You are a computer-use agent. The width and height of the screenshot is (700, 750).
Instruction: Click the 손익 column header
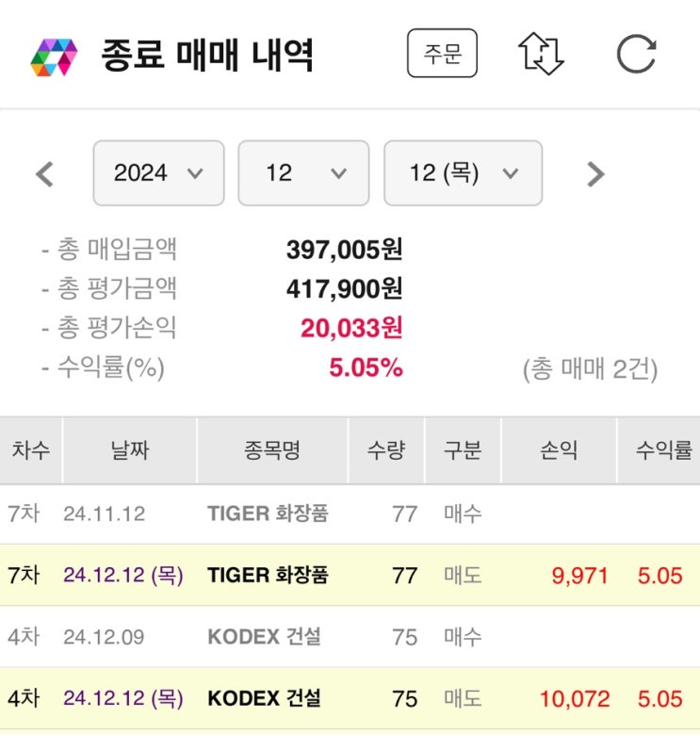(x=558, y=450)
